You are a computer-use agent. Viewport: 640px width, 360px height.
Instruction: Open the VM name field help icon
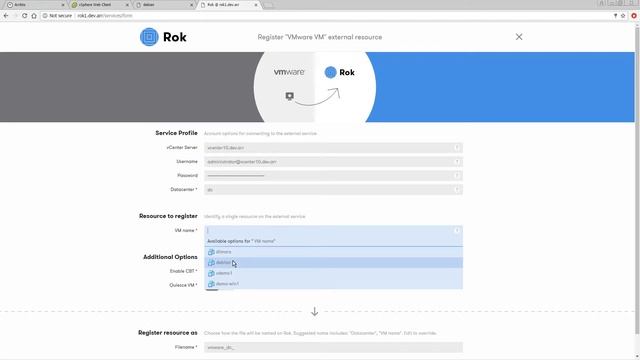pyautogui.click(x=457, y=230)
